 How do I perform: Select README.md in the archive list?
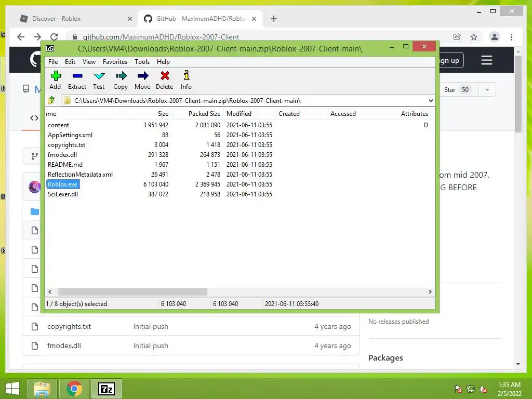pyautogui.click(x=65, y=165)
